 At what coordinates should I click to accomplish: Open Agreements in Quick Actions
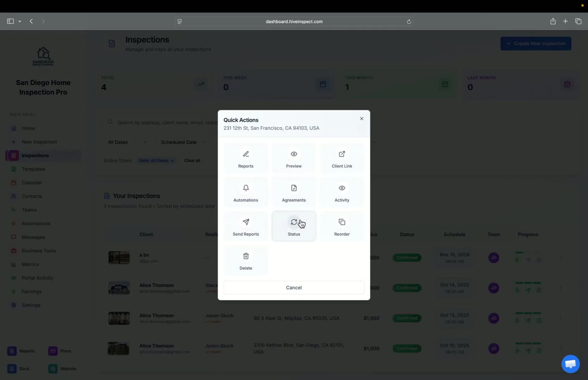click(294, 192)
